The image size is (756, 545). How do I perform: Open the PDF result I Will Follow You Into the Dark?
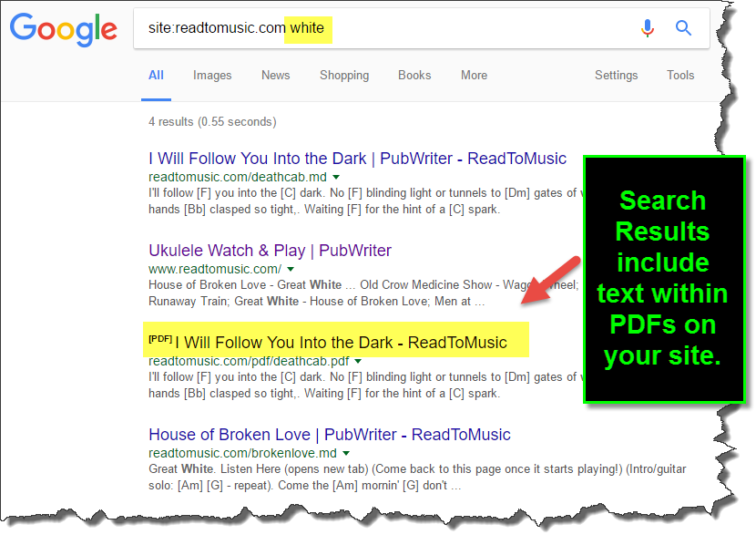point(341,343)
